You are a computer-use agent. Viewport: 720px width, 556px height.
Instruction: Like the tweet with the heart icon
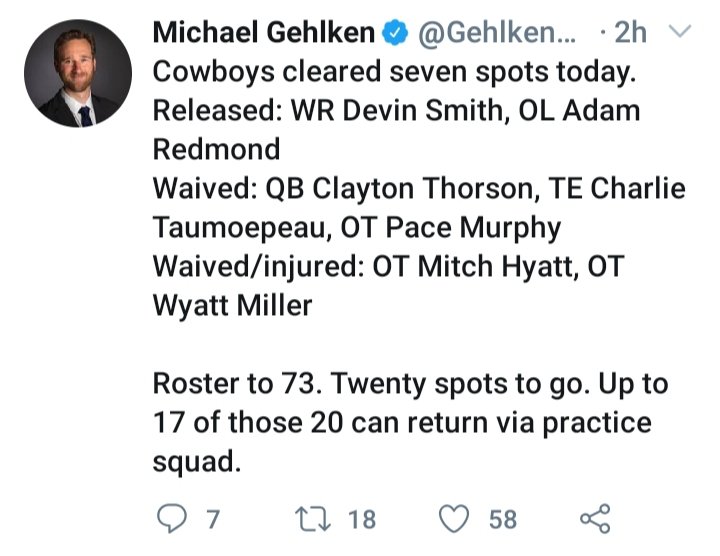coord(457,518)
